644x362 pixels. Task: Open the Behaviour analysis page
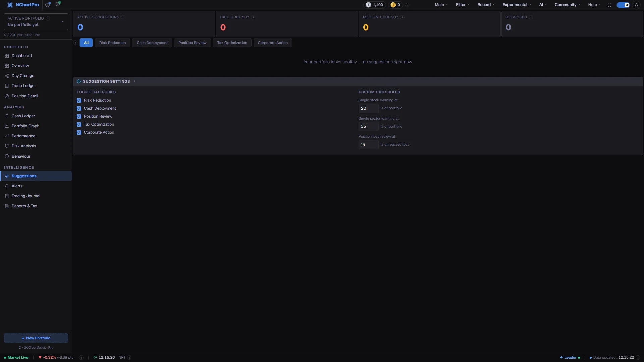36,156
